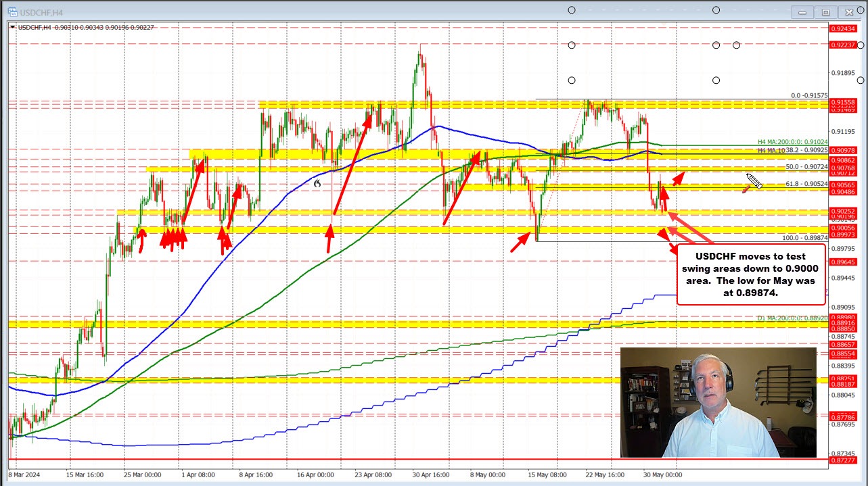Click the '30 Apr 16:00' time axis label

pyautogui.click(x=430, y=475)
